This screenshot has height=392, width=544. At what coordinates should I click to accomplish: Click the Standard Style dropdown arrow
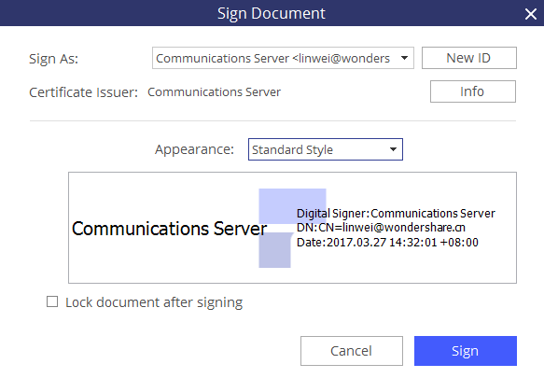point(393,149)
